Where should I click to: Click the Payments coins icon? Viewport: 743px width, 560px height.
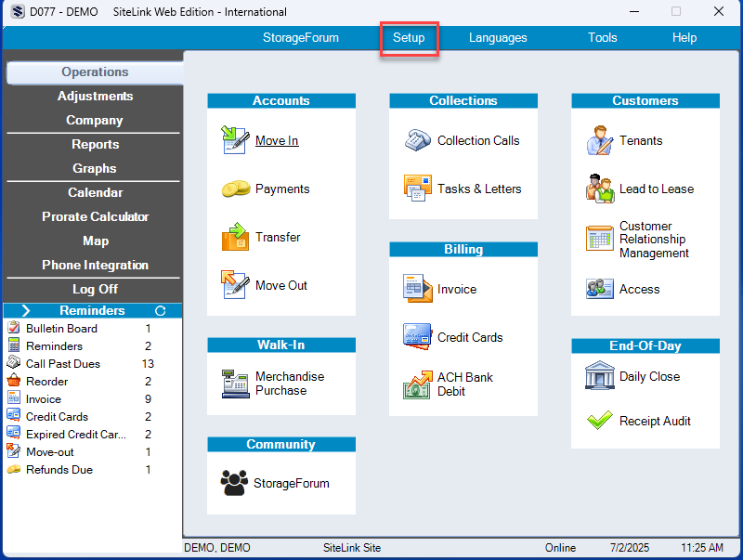pos(236,189)
